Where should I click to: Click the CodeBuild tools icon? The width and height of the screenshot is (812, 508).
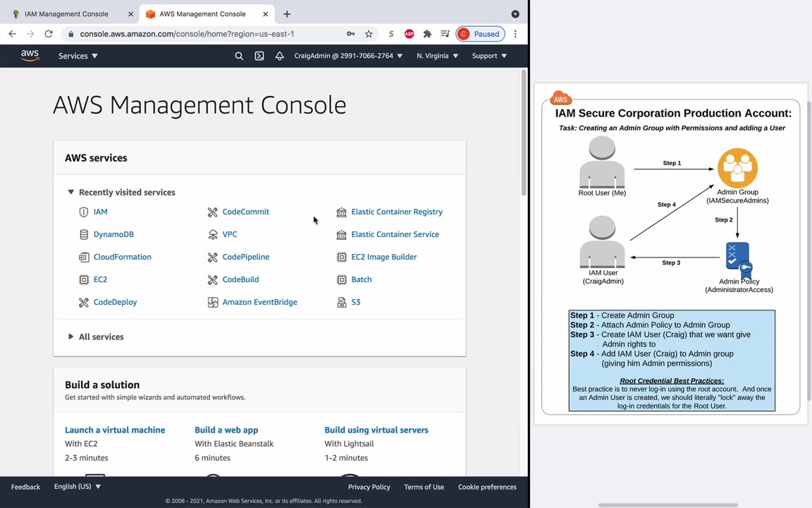[x=212, y=279]
